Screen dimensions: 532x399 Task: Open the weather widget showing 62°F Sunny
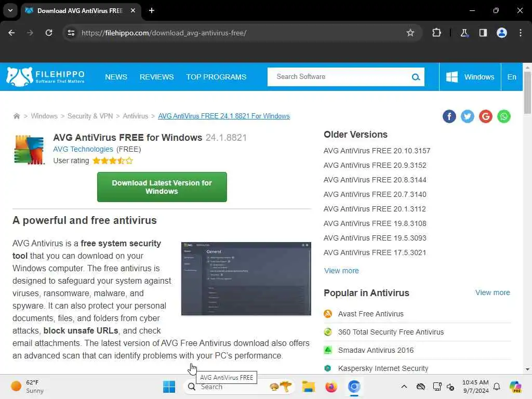27,387
